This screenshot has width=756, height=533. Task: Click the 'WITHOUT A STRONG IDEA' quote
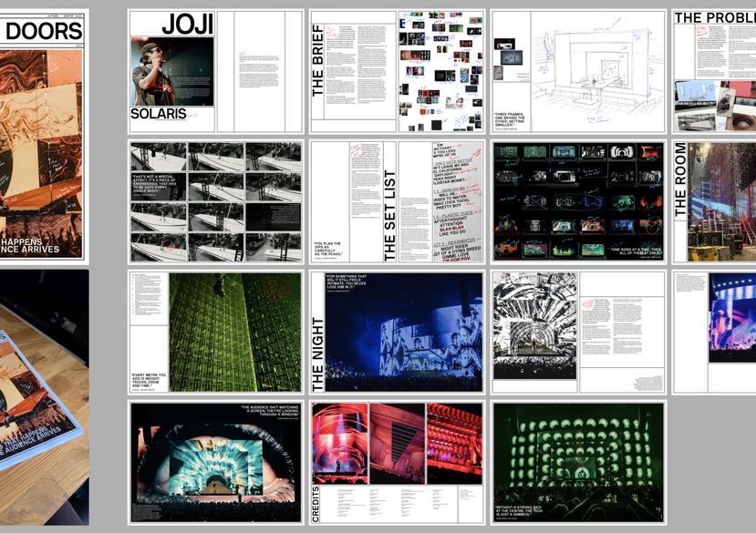pyautogui.click(x=519, y=511)
